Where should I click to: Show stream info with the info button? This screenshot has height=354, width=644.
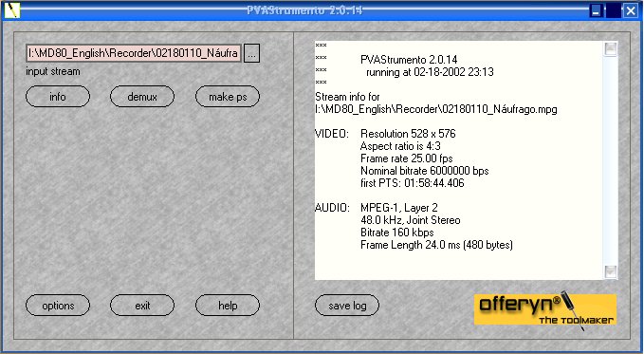[x=58, y=97]
